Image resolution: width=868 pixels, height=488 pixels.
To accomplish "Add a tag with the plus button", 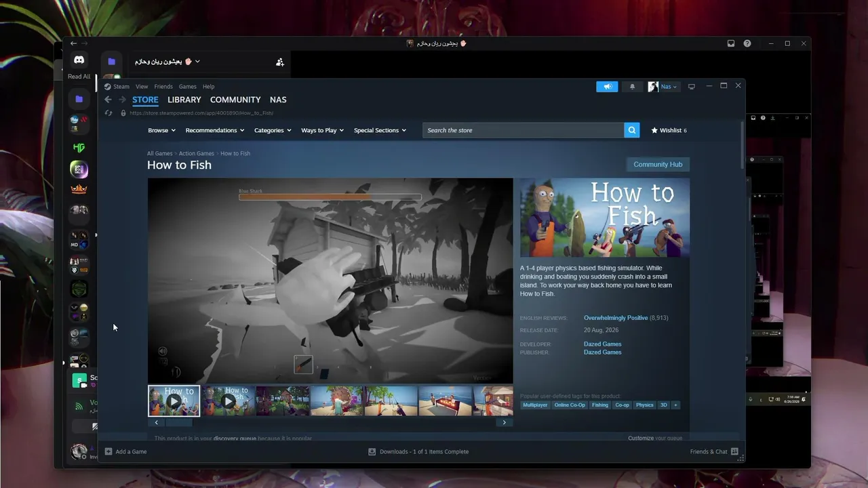I will coord(675,405).
